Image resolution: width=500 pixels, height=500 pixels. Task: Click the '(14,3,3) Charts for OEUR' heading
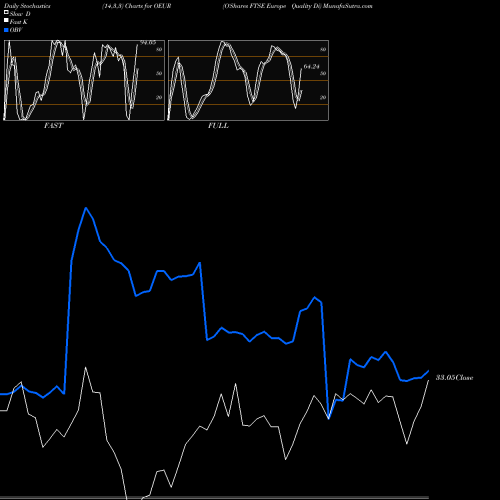coord(137,6)
